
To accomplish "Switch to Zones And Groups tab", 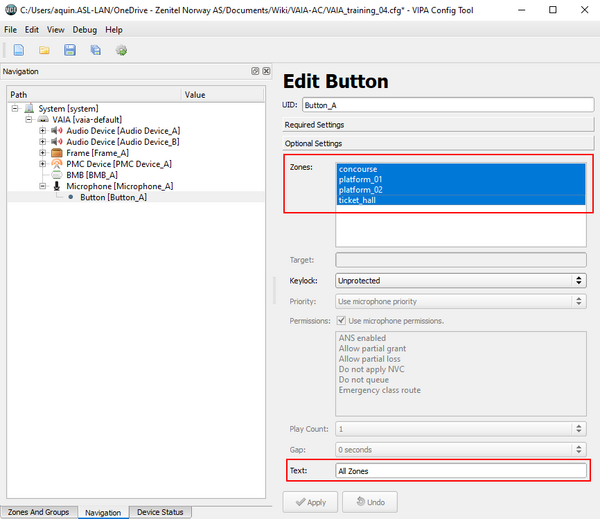I will 38,512.
